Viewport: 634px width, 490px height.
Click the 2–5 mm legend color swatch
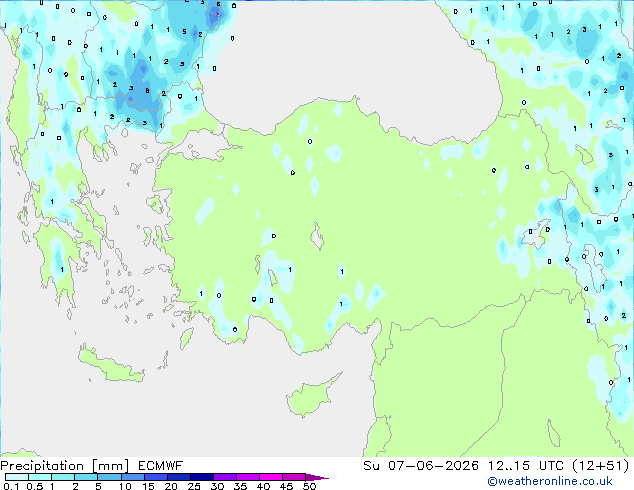tap(86, 477)
